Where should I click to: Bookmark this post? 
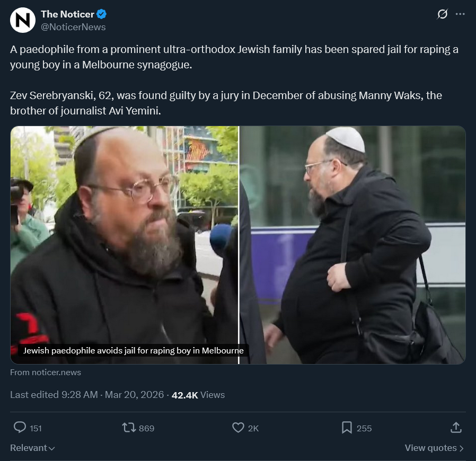tap(347, 428)
